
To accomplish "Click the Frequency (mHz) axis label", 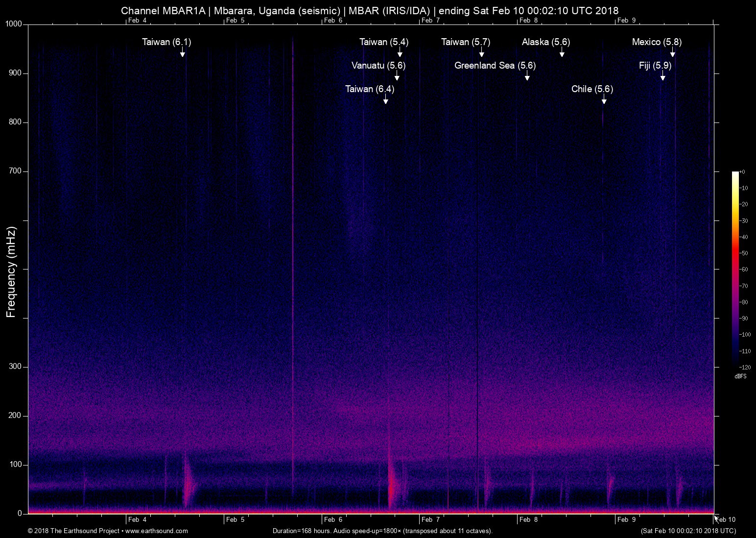I will tap(11, 269).
